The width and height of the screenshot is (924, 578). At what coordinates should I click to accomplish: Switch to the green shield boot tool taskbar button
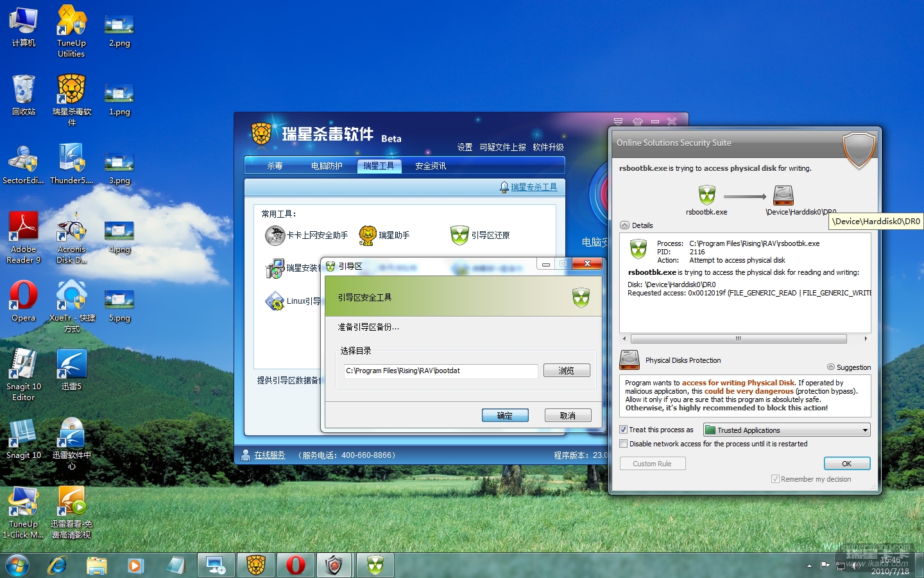pos(375,565)
